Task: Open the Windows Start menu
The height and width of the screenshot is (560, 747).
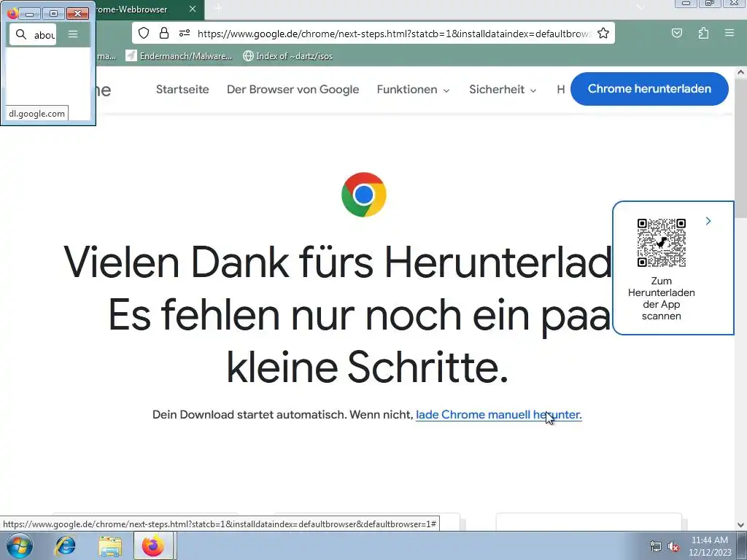Action: [19, 545]
